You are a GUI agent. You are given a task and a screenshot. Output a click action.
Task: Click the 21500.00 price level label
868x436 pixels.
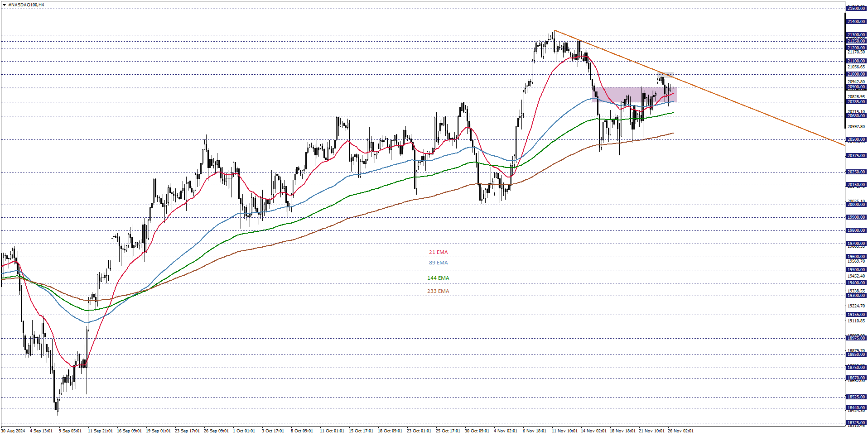[856, 9]
